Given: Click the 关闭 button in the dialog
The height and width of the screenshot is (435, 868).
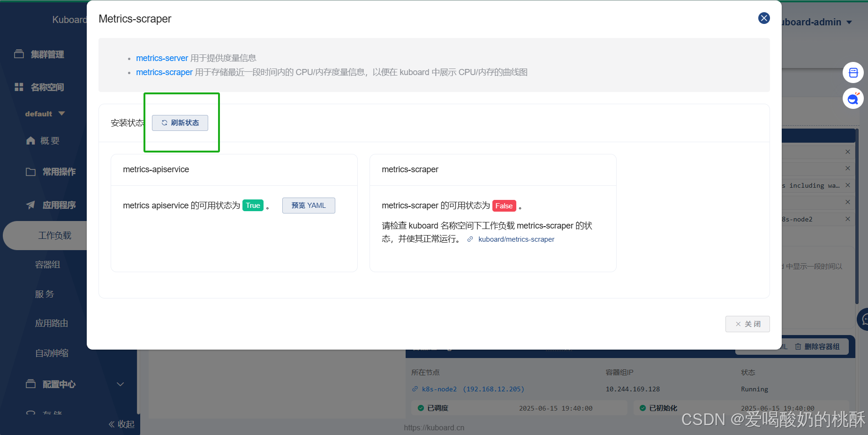Looking at the screenshot, I should tap(747, 324).
